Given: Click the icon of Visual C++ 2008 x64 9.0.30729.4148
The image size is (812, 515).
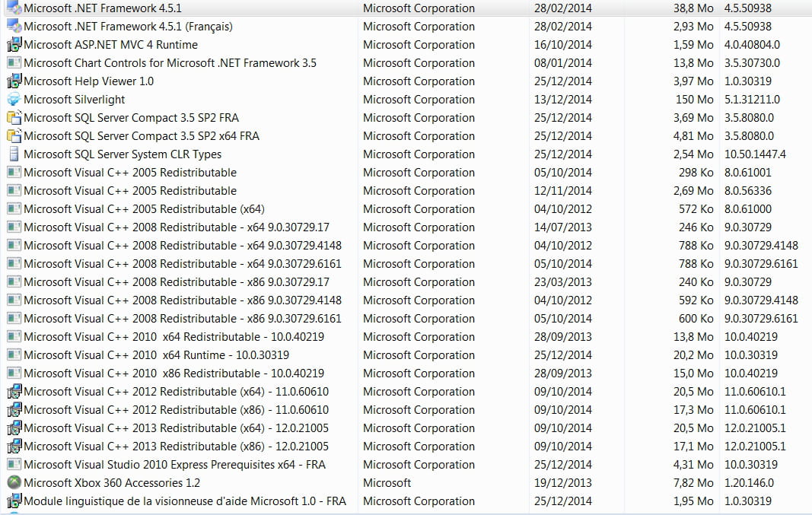Looking at the screenshot, I should click(14, 245).
